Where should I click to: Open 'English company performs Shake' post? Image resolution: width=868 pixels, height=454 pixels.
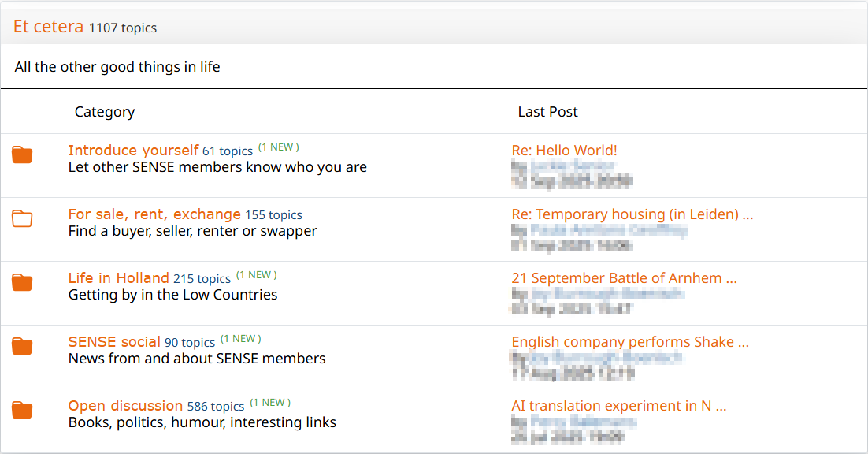pyautogui.click(x=629, y=342)
